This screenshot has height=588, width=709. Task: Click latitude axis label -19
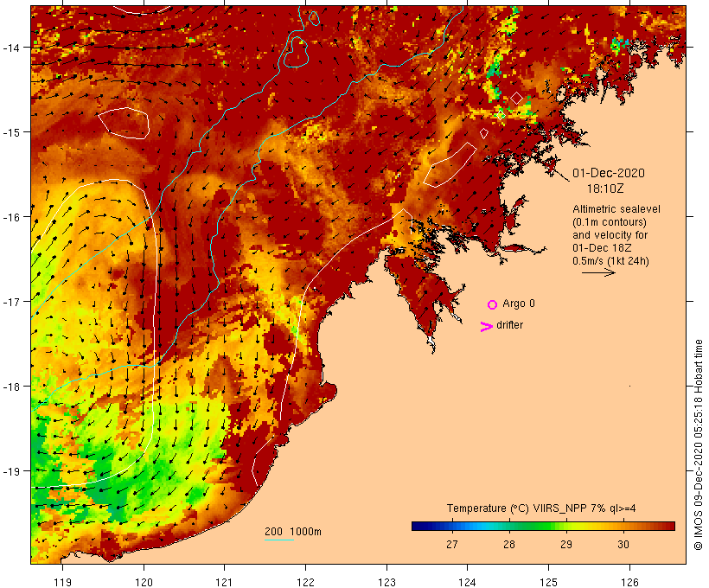pos(11,471)
